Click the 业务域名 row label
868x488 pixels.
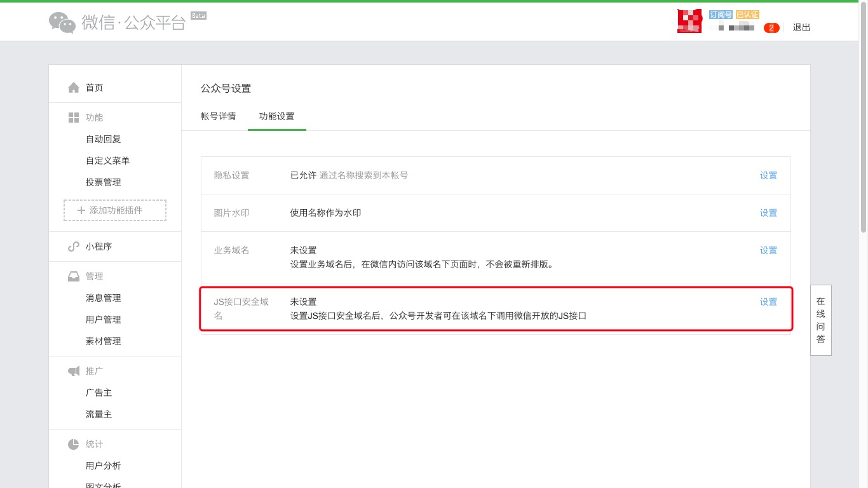pyautogui.click(x=232, y=250)
